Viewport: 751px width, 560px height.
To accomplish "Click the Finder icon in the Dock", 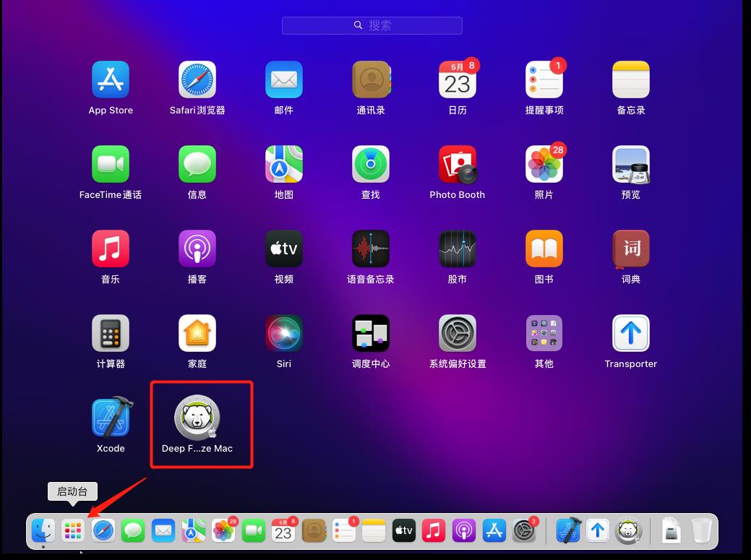I will [x=43, y=531].
